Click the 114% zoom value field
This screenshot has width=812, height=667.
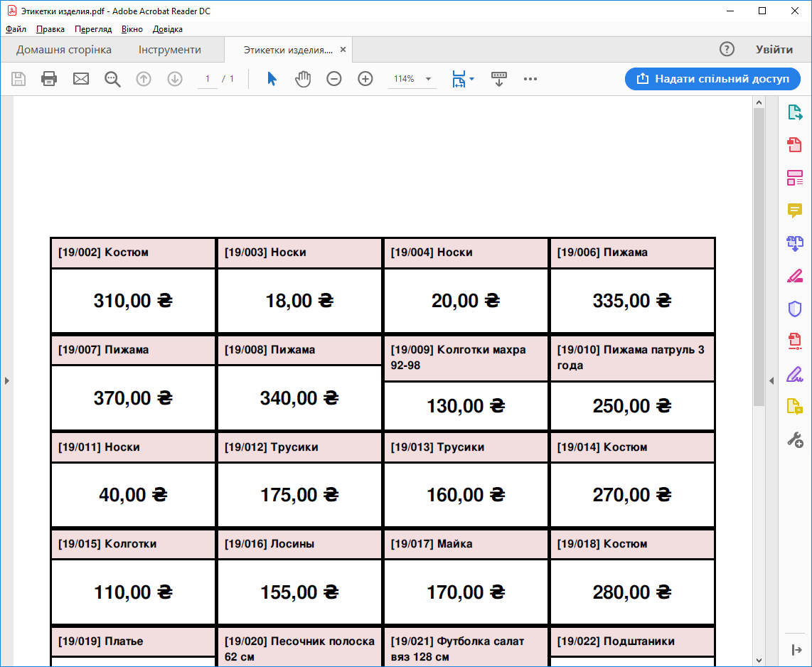[404, 79]
